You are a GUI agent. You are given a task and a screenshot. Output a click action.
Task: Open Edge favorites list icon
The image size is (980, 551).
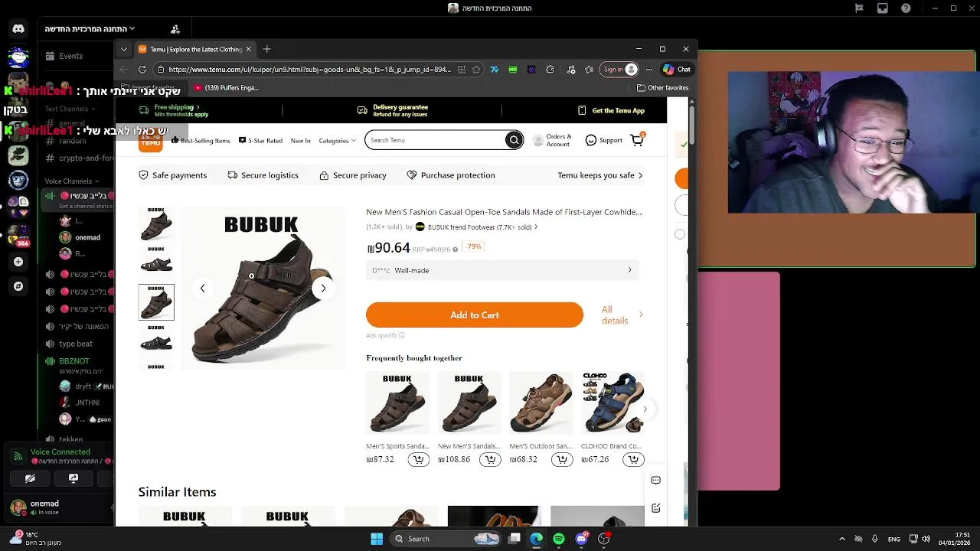(589, 69)
